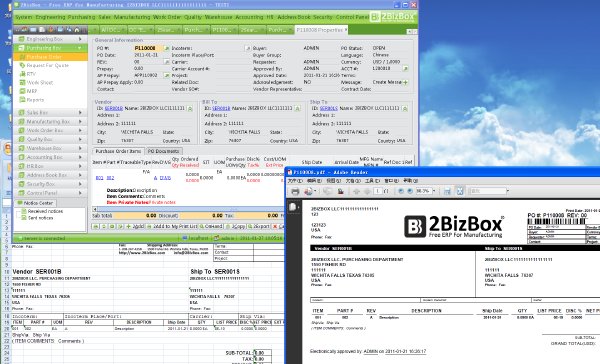The width and height of the screenshot is (600, 364).
Task: Expand the Engineering Box sidebar section
Action: (51, 39)
